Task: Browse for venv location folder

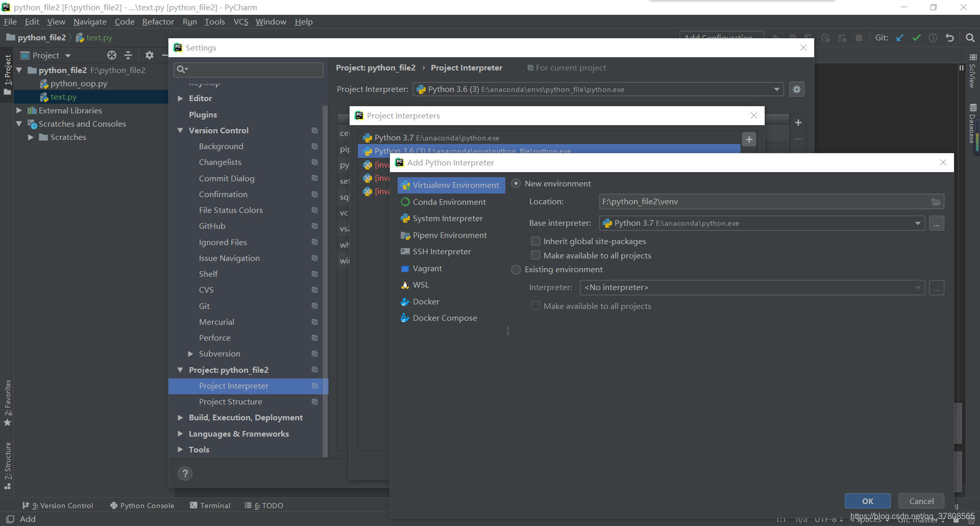Action: 936,202
